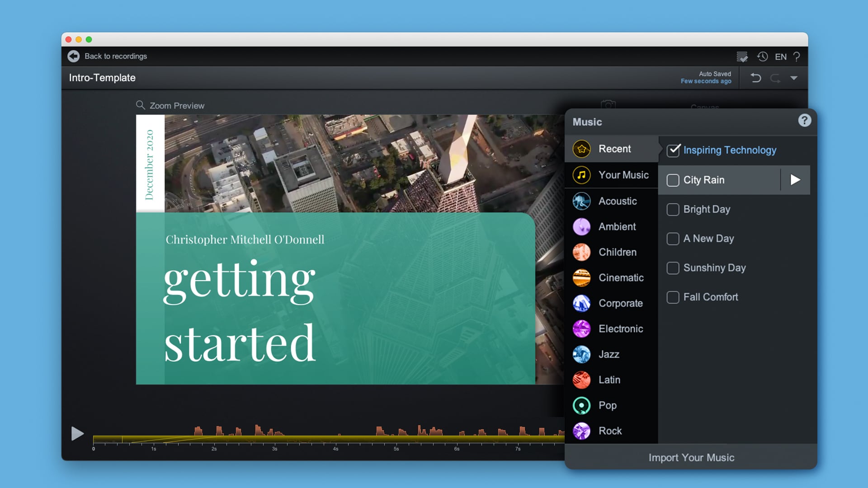
Task: Enable the Sunshiny Day checkbox
Action: click(672, 267)
